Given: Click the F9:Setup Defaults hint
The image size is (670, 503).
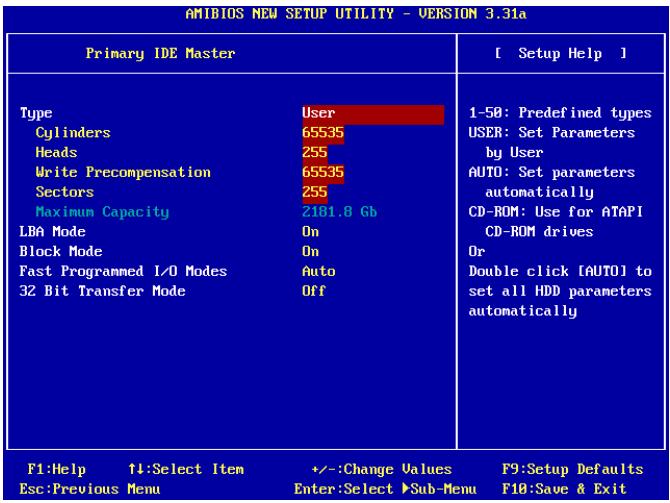Looking at the screenshot, I should pos(573,470).
